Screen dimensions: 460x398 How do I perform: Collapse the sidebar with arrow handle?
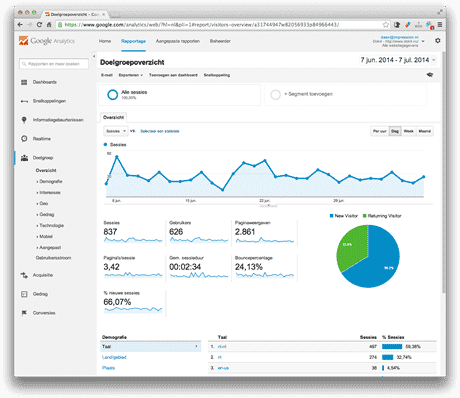pos(94,56)
